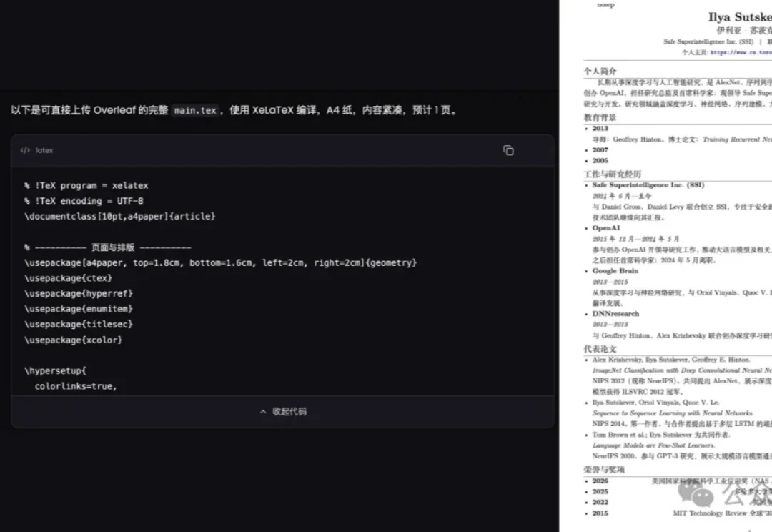
Task: Open the personal homepage link in preview
Action: (741, 53)
